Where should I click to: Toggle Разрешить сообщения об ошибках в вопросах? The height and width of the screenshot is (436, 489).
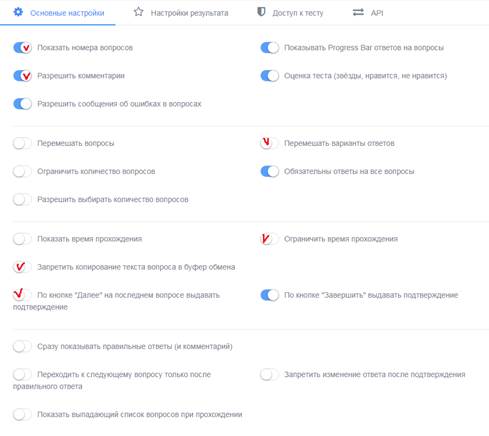[x=22, y=104]
